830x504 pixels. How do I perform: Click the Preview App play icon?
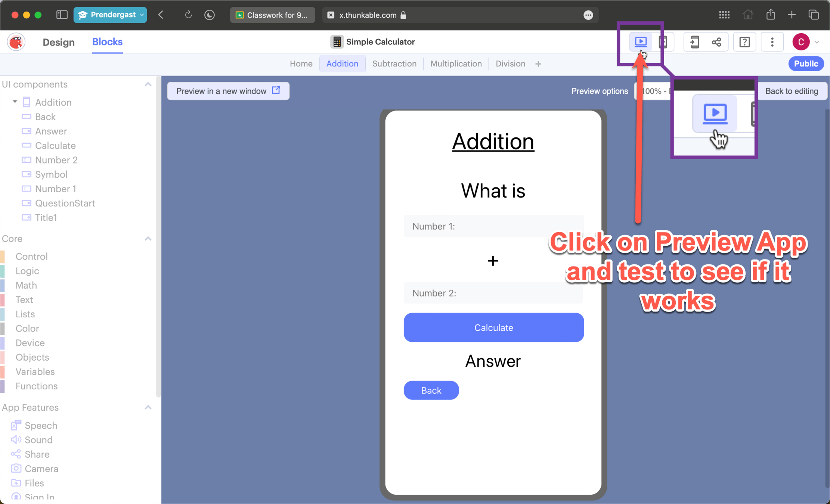click(640, 42)
